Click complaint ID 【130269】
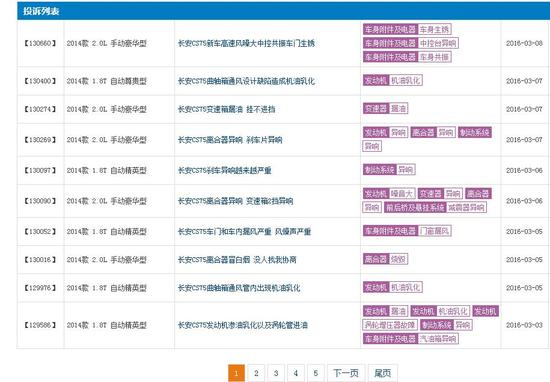550x382 pixels. (40, 140)
